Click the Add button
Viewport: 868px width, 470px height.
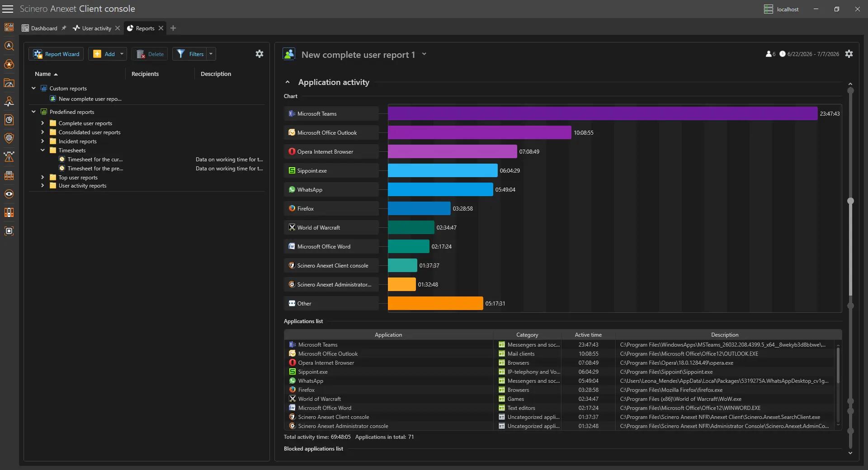coord(104,54)
